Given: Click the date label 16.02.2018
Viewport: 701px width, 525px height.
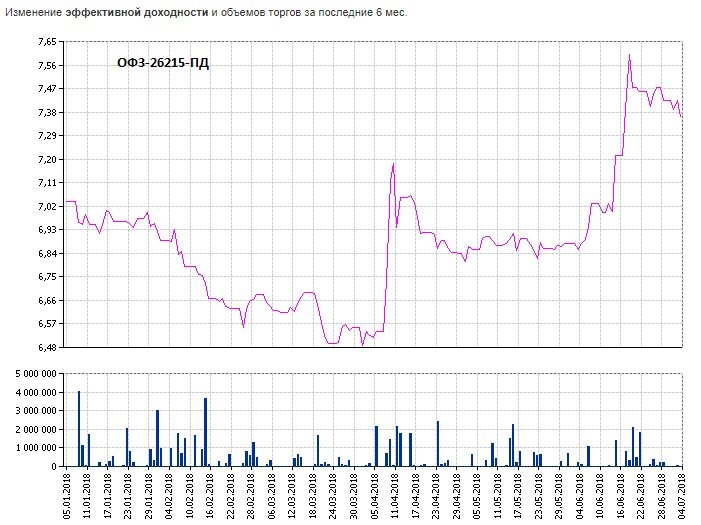Looking at the screenshot, I should [x=210, y=497].
